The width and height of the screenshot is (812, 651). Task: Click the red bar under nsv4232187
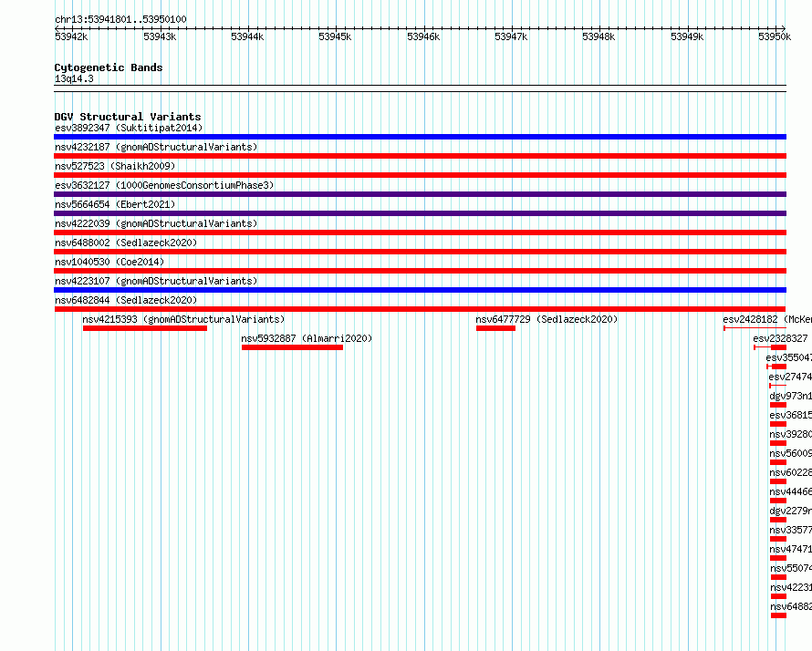click(x=420, y=156)
